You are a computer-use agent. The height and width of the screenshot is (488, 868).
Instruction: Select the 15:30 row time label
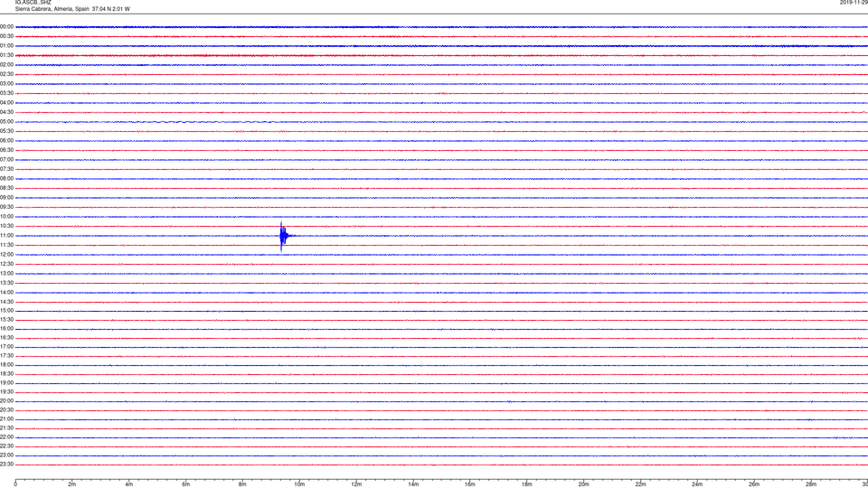click(x=7, y=320)
